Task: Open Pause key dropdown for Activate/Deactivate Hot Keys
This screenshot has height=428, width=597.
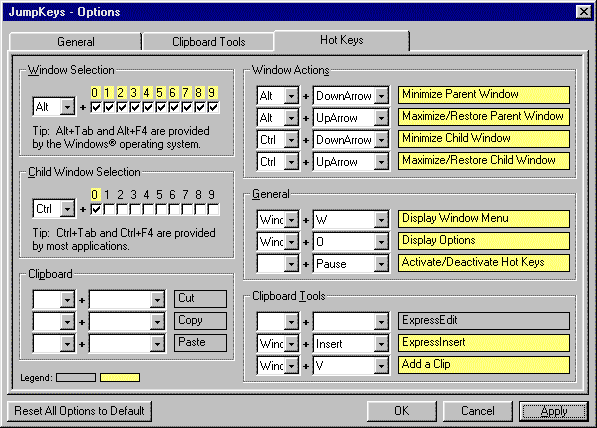Action: coord(381,264)
